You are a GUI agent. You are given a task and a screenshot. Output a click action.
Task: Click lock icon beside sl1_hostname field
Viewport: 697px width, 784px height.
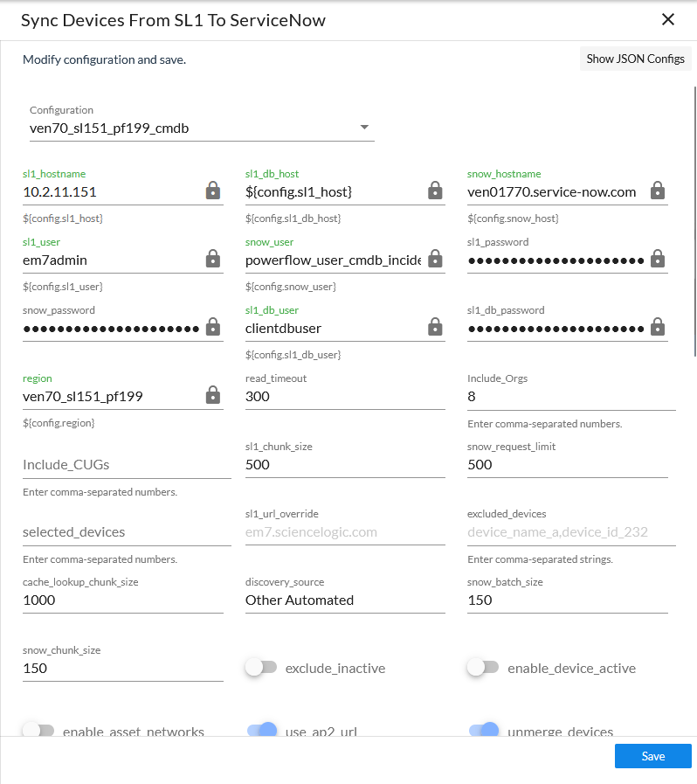pos(212,191)
